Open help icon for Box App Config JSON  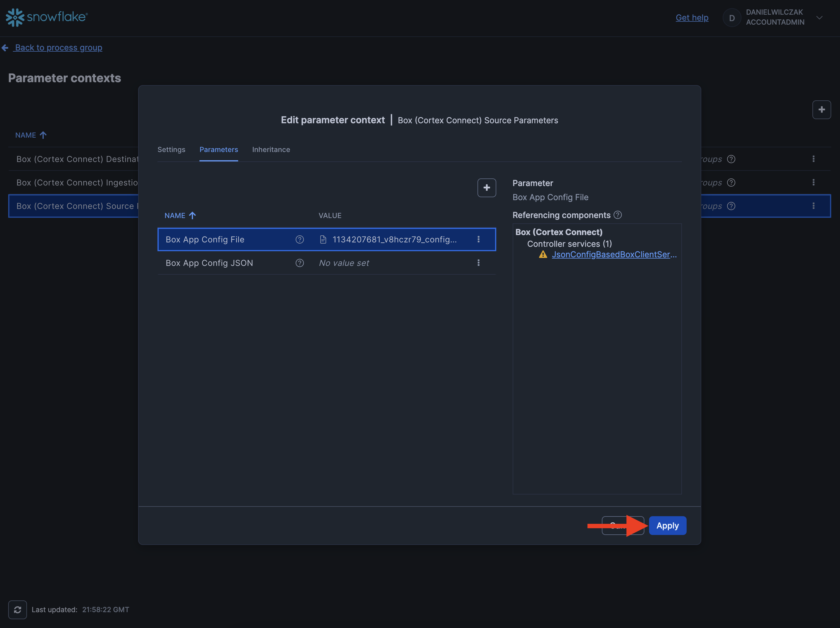[x=300, y=263]
